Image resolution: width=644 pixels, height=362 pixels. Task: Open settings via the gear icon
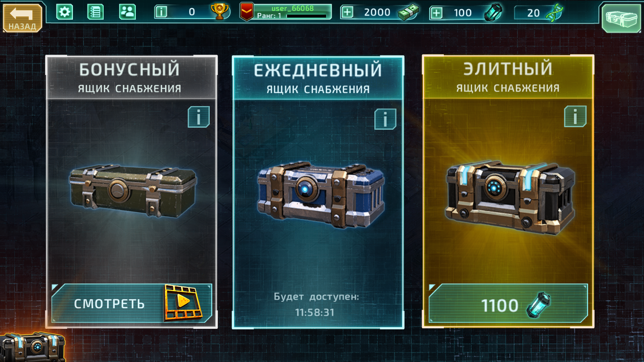click(64, 12)
